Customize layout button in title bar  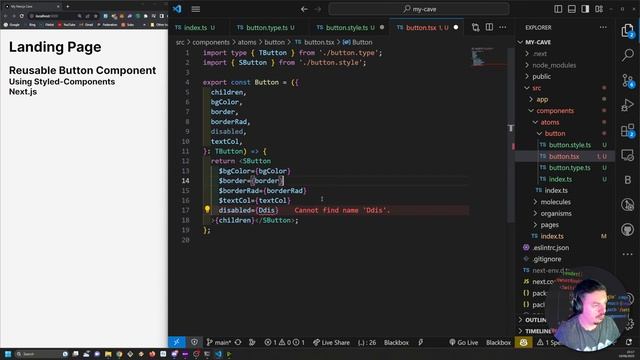pos(599,9)
